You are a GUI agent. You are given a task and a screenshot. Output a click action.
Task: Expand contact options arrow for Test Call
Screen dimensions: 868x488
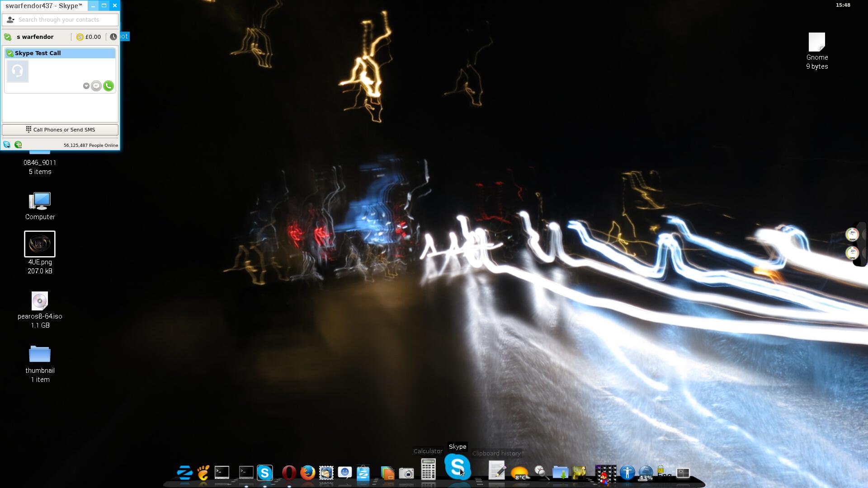point(86,86)
